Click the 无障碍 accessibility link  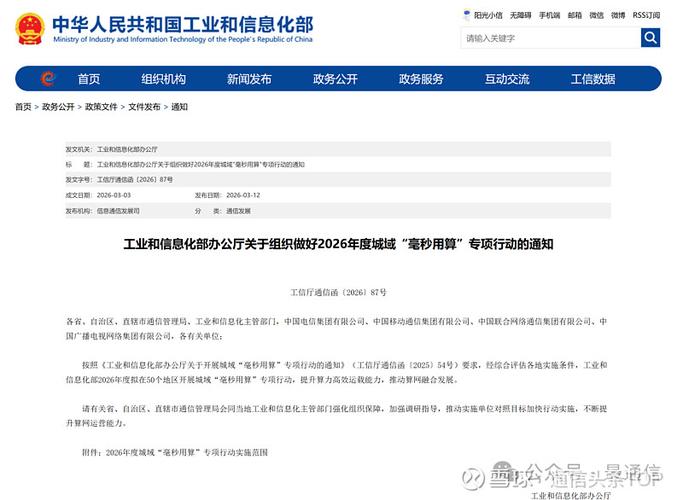[x=521, y=15]
